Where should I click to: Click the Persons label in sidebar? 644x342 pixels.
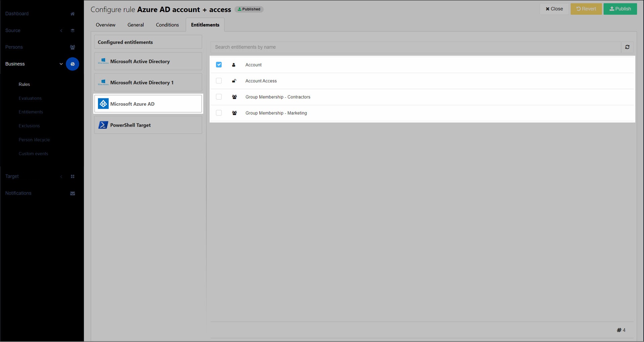click(x=14, y=47)
